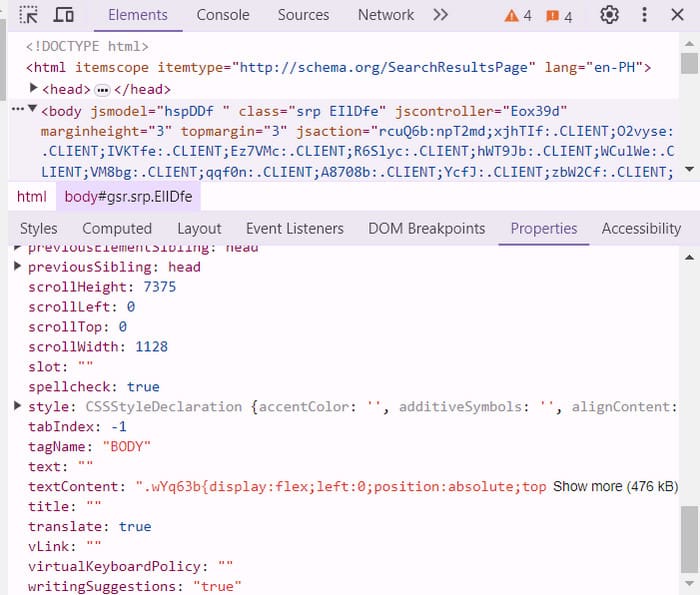Image resolution: width=700 pixels, height=595 pixels.
Task: Open the issues counter showing 4
Action: coord(559,17)
